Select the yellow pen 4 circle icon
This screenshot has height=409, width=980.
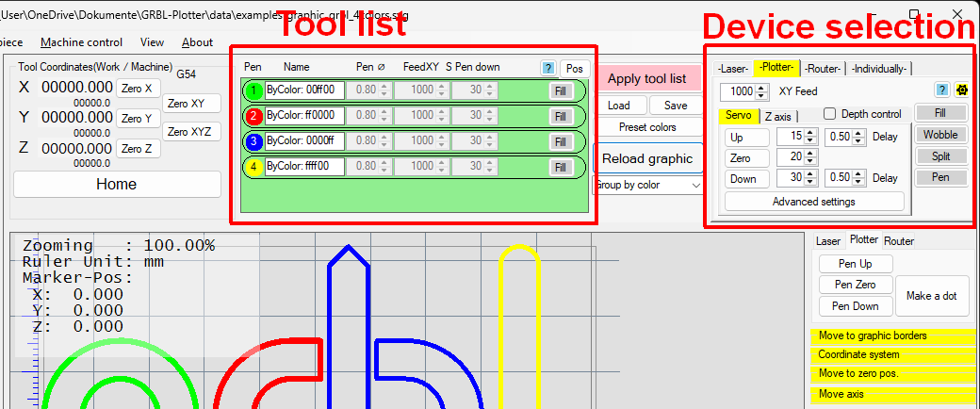(253, 167)
